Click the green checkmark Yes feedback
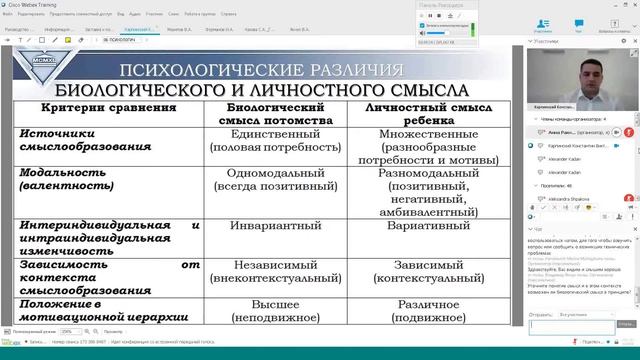The image size is (640, 360). (x=543, y=208)
